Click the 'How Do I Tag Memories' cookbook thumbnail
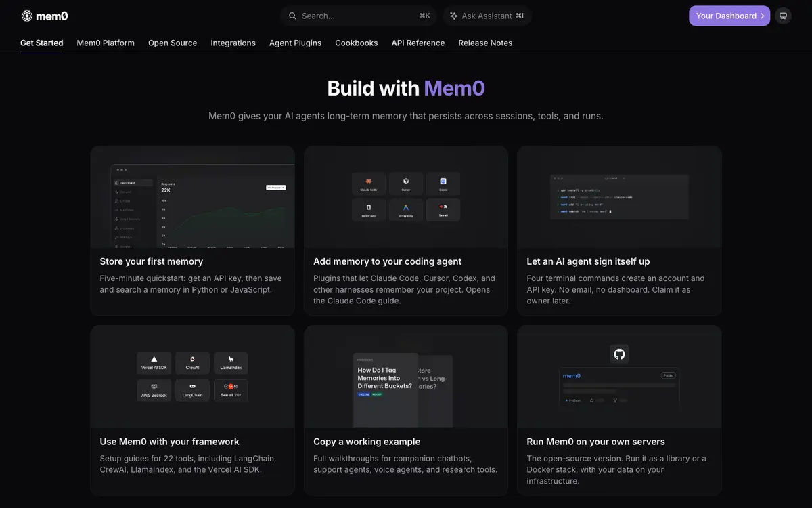The height and width of the screenshot is (508, 812). 385,389
